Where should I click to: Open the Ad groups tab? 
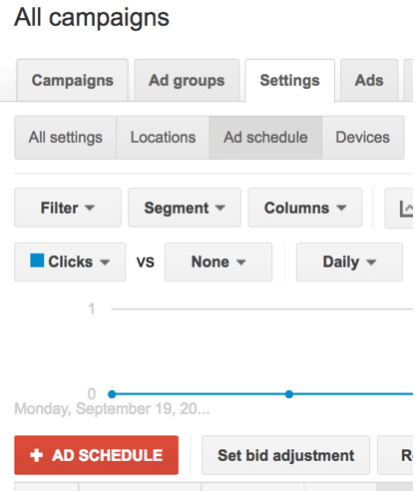pyautogui.click(x=187, y=80)
